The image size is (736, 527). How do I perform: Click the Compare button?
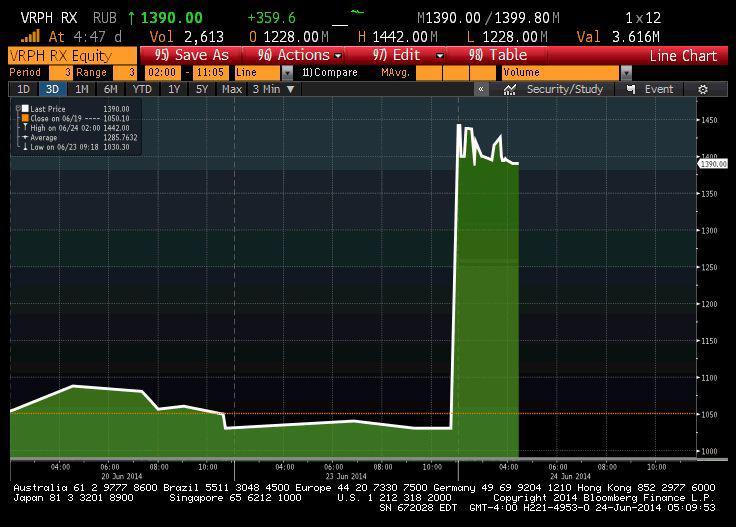coord(330,73)
